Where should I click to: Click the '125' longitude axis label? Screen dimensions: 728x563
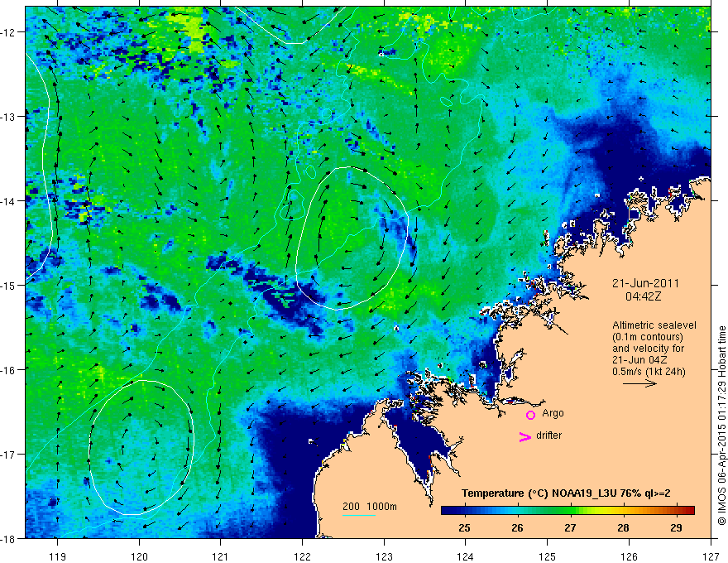[x=548, y=556]
